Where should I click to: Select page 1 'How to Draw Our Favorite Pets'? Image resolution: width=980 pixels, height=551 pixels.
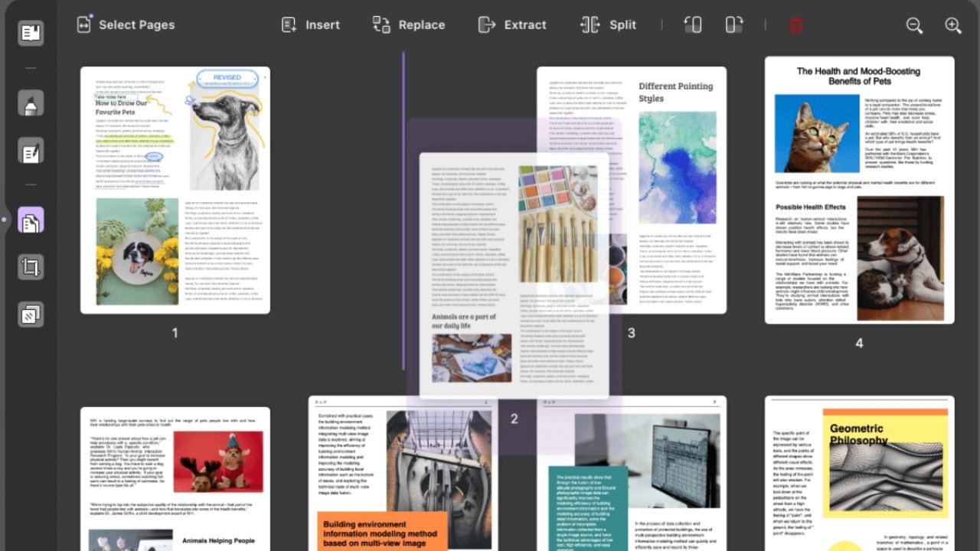[175, 190]
